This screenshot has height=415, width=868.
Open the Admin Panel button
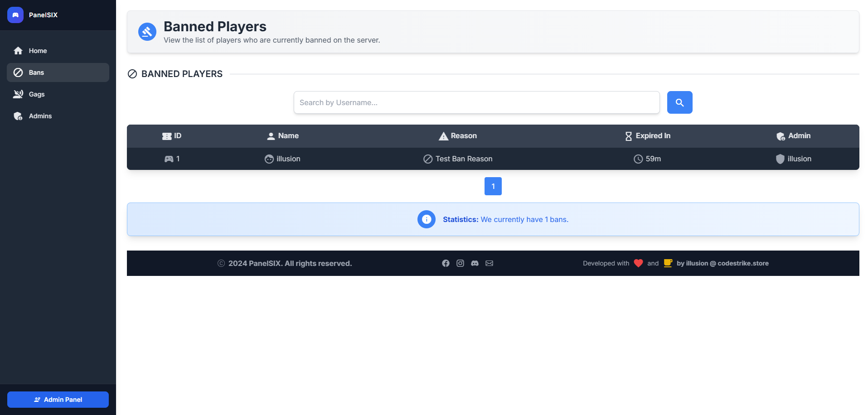point(58,400)
